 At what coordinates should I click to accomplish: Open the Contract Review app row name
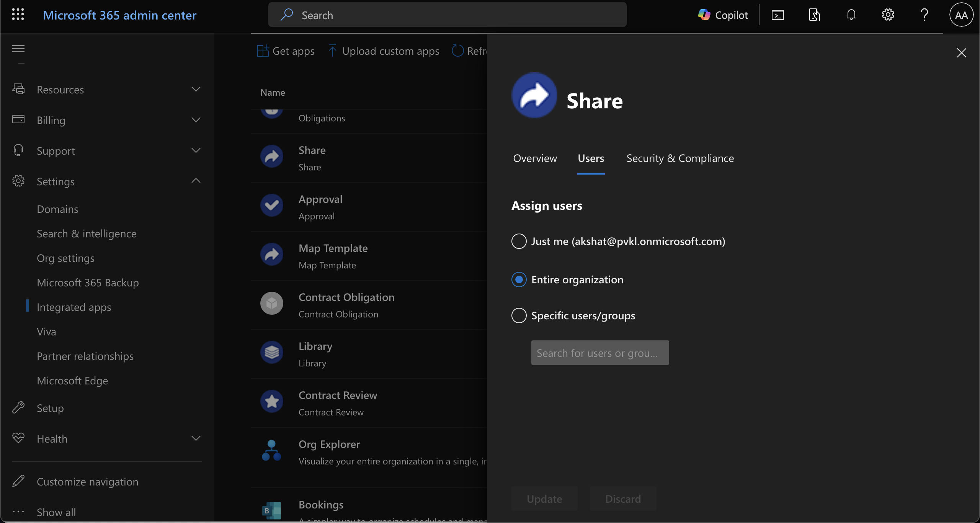click(x=338, y=395)
